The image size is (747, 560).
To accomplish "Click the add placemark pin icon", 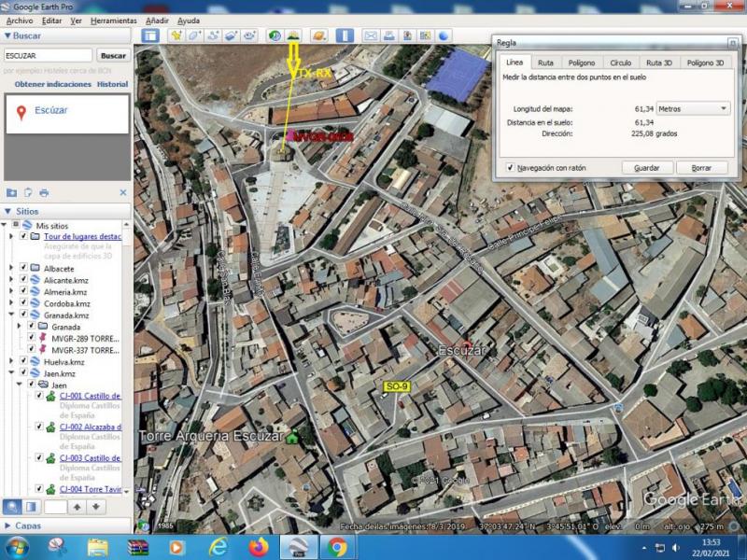I will pos(176,35).
